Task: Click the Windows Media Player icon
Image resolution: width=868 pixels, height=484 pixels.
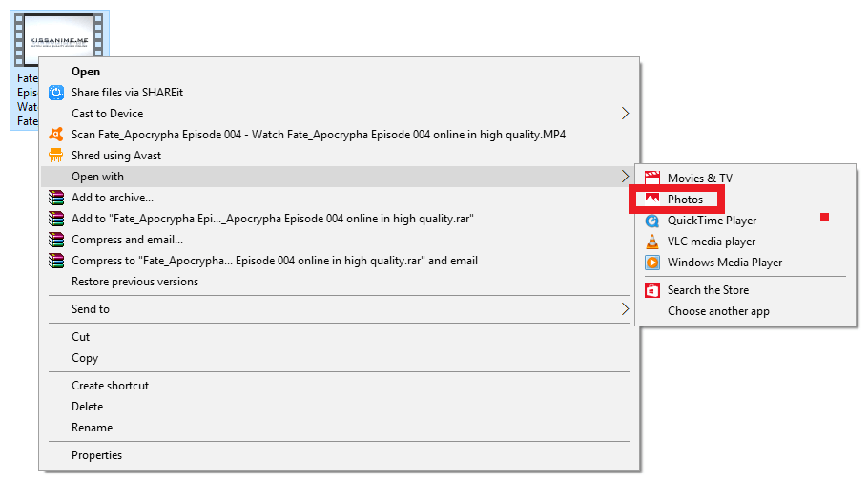Action: (652, 263)
